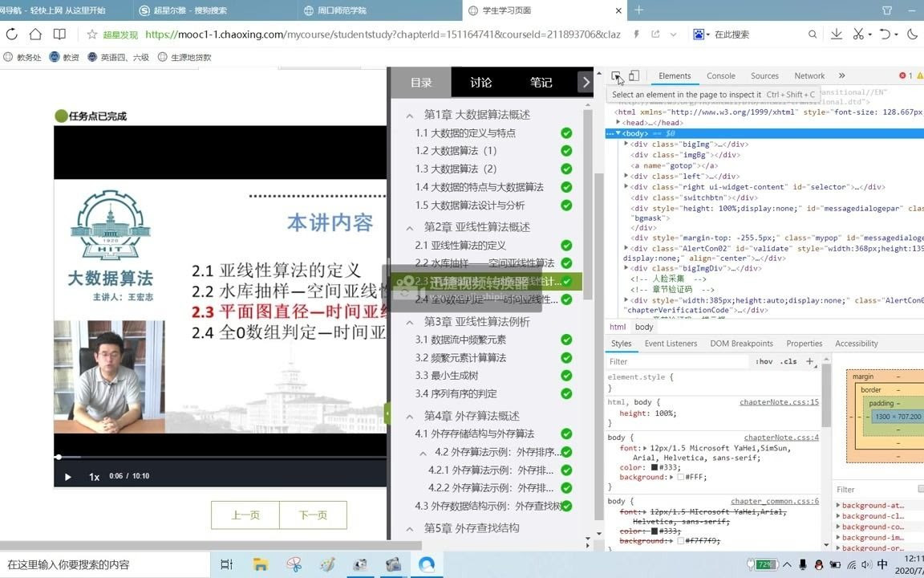The width and height of the screenshot is (924, 578).
Task: Activate DevTools element inspector icon
Action: (616, 76)
